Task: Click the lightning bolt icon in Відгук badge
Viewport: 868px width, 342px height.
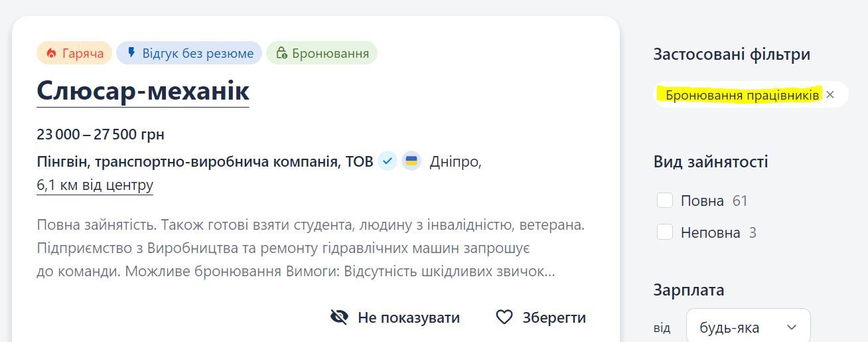Action: [x=131, y=52]
